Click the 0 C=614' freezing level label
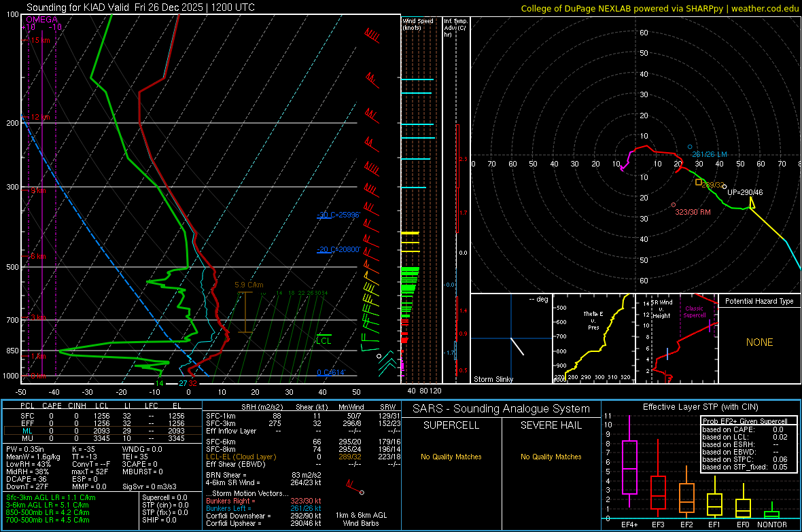This screenshot has height=532, width=802. (331, 372)
